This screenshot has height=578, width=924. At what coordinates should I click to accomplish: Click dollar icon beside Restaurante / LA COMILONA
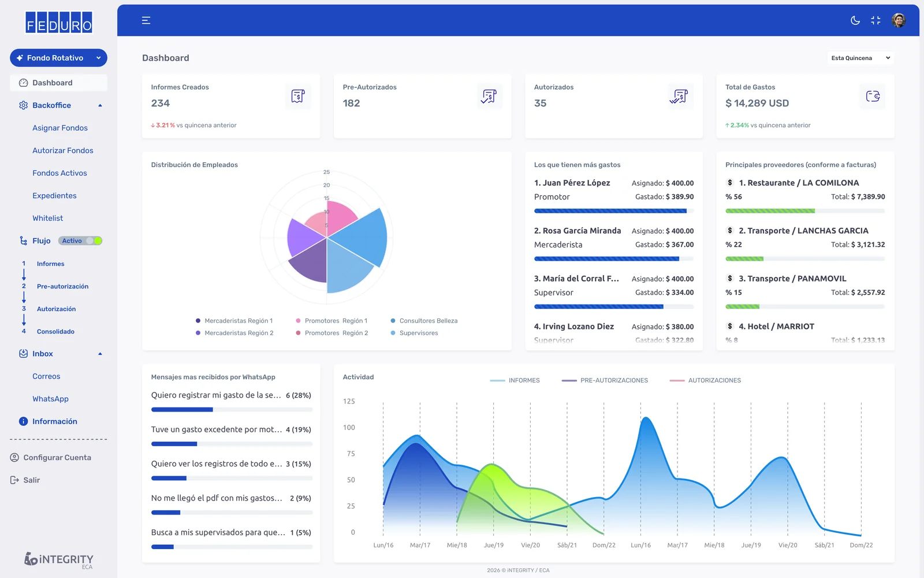click(x=730, y=183)
